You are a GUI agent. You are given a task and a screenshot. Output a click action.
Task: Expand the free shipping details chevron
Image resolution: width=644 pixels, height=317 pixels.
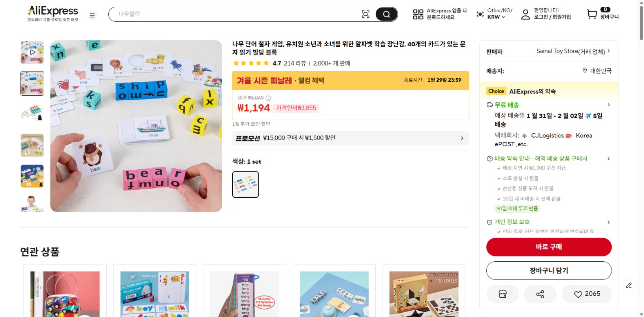click(x=608, y=105)
